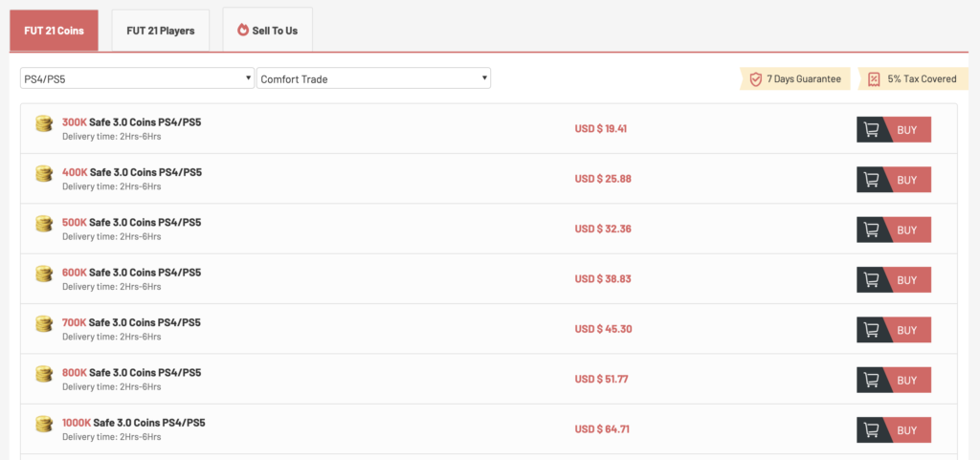
Task: Click the receipt icon on 5% Tax Covered
Action: [875, 79]
